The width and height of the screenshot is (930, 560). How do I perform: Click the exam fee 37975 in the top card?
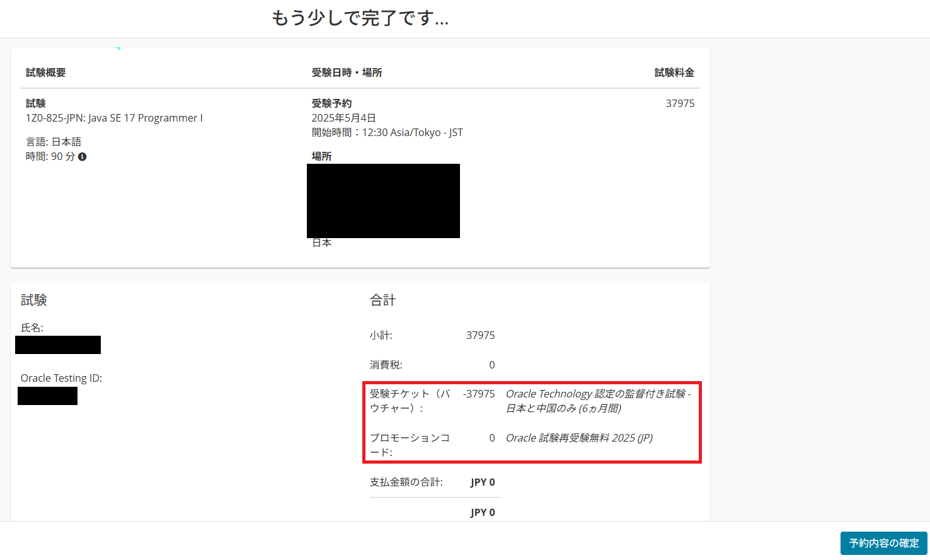click(x=680, y=103)
